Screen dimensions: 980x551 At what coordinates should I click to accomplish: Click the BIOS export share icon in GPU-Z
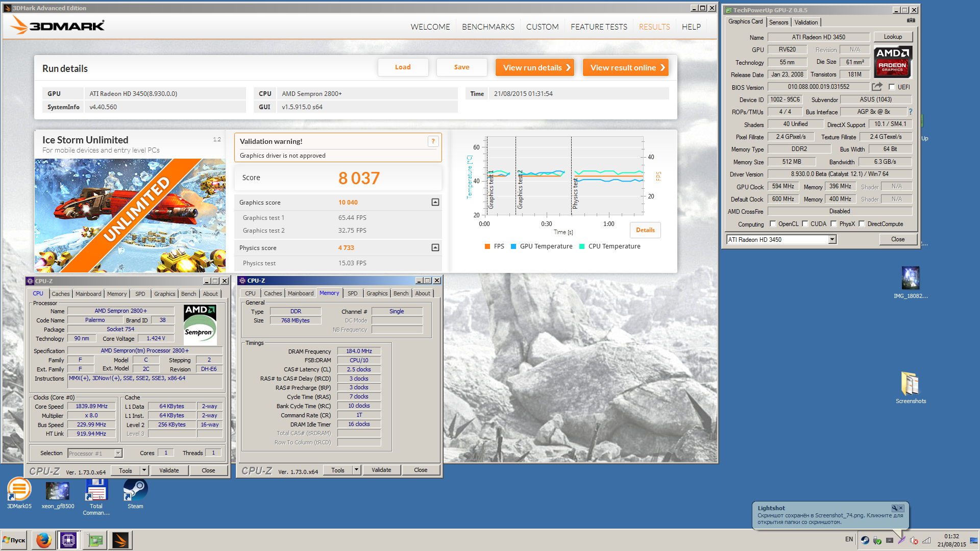tap(877, 87)
